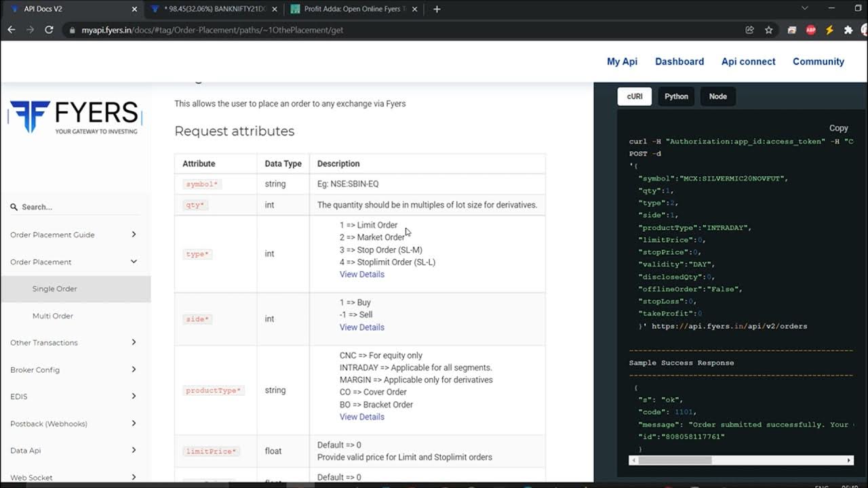868x488 pixels.
Task: Click left arrow of code scrollbar
Action: [x=633, y=460]
